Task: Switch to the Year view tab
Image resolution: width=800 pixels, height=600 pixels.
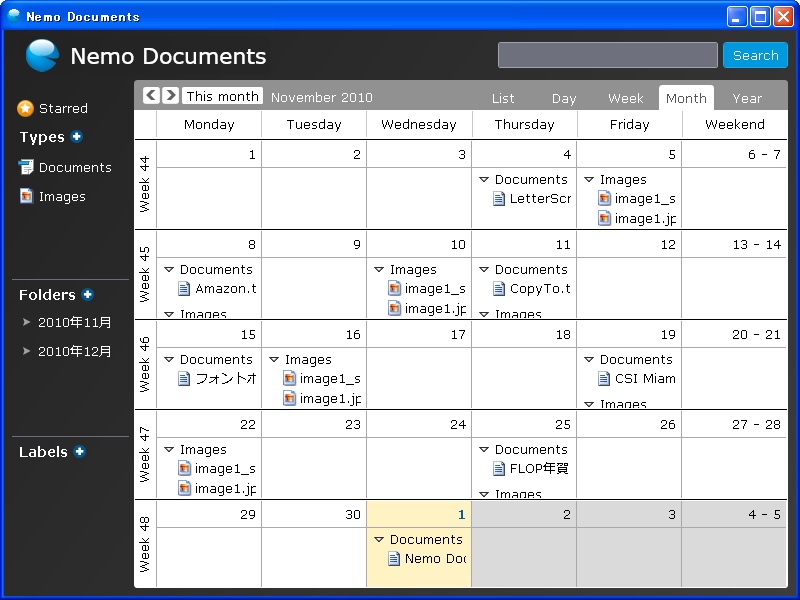Action: coord(745,99)
